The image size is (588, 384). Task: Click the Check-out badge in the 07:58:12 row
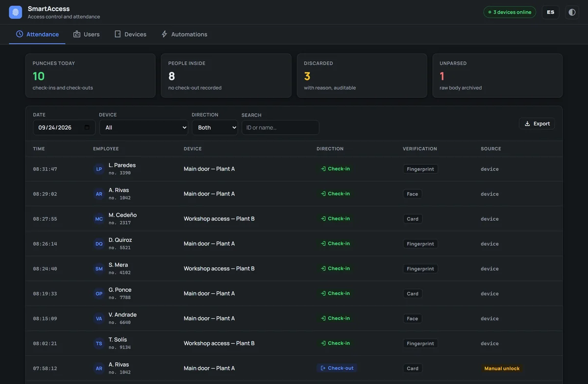coord(337,368)
